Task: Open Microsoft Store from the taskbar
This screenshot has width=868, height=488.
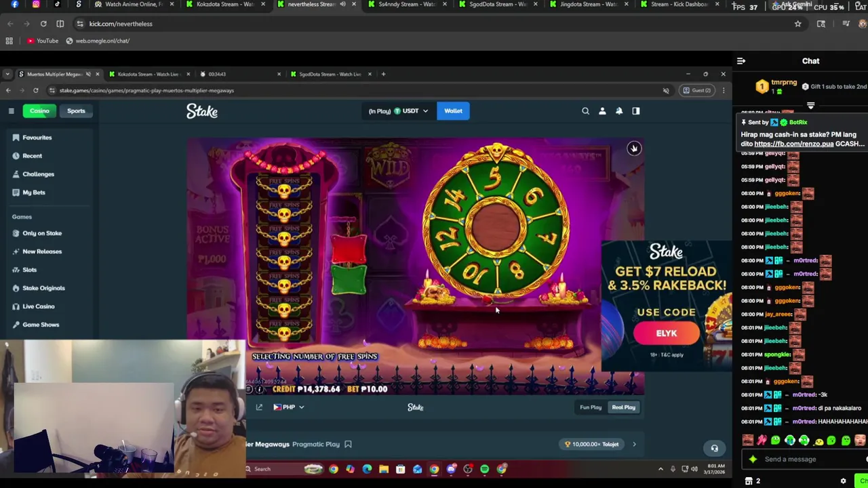Action: (x=401, y=469)
